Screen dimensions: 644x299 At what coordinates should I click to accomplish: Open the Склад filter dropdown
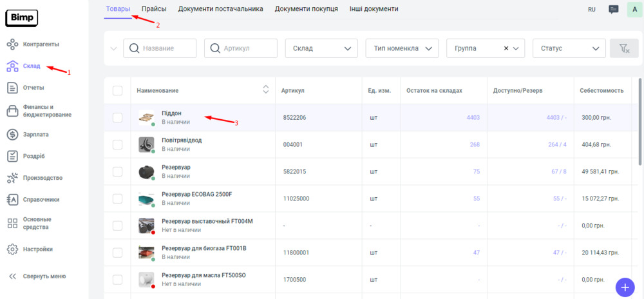click(x=321, y=48)
